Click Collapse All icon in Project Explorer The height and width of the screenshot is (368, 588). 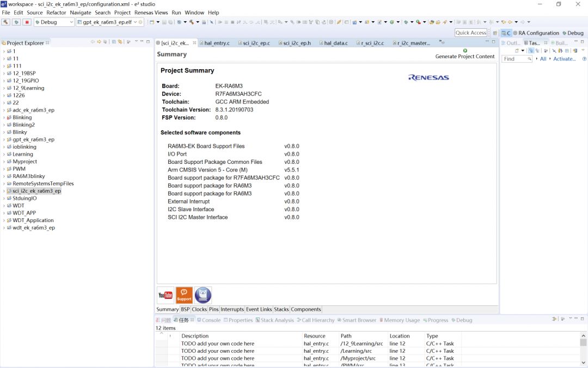[114, 42]
